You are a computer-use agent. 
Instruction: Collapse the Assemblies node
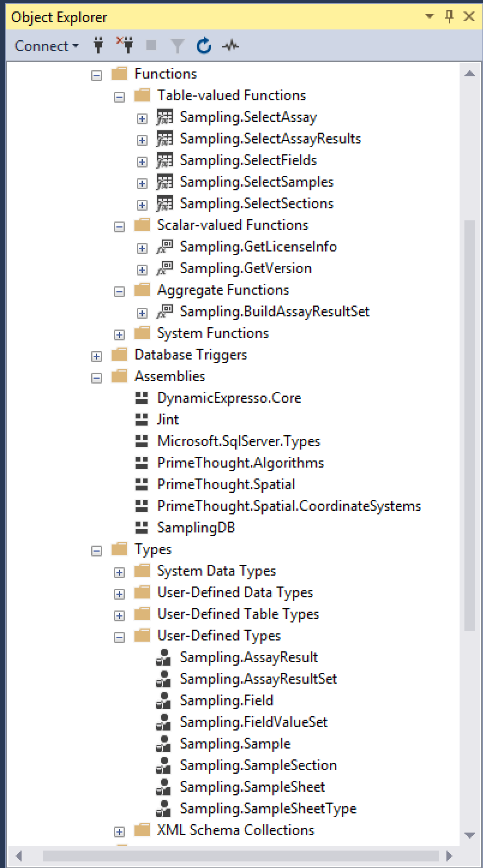(x=97, y=377)
